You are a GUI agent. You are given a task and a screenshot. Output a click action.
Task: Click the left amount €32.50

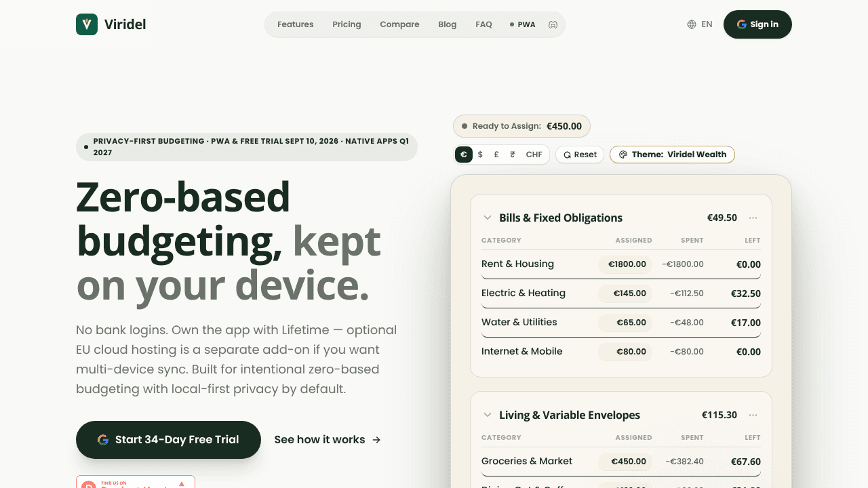(746, 294)
